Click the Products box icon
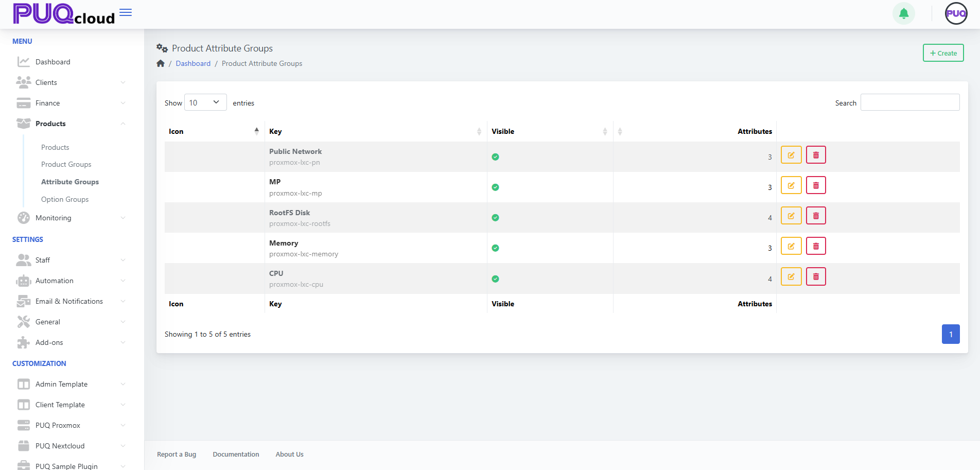Image resolution: width=980 pixels, height=470 pixels. 24,124
